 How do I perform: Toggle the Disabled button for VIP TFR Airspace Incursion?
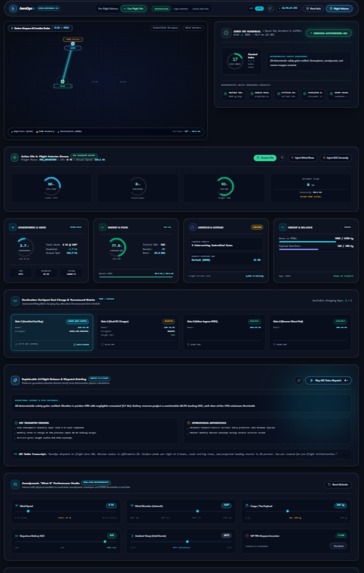pyautogui.click(x=338, y=546)
